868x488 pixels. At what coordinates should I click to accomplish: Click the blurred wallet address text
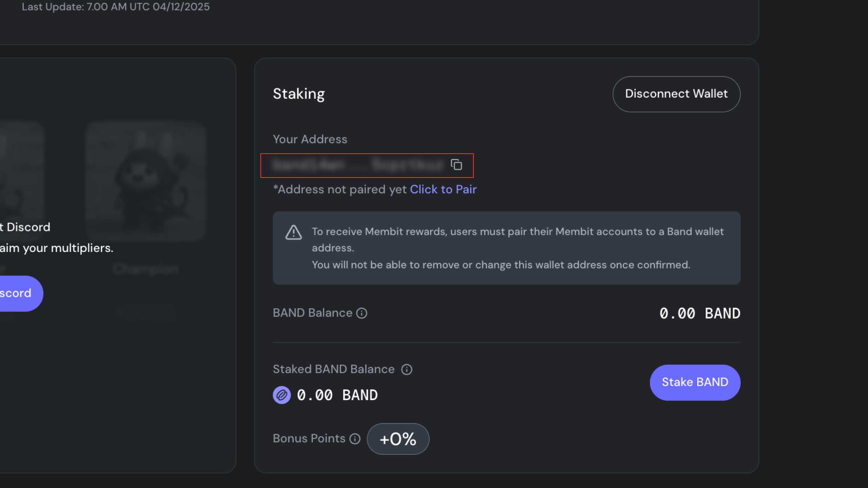357,165
